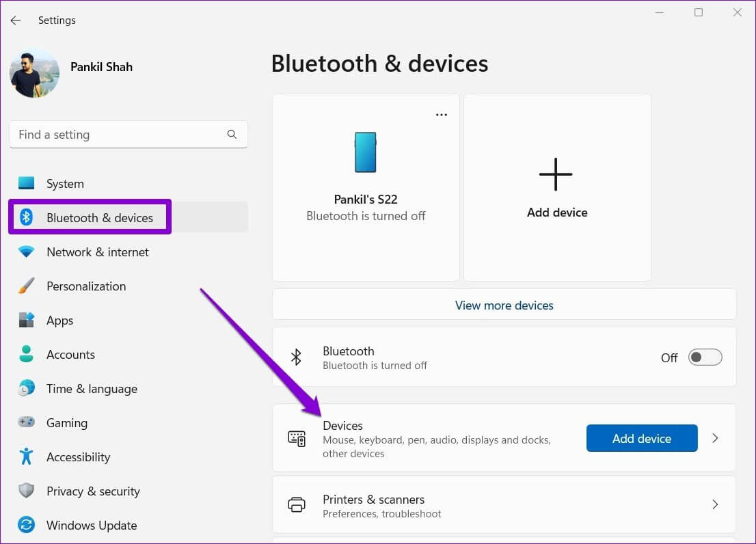Click the Accessibility figure icon
The image size is (756, 544).
pyautogui.click(x=26, y=457)
